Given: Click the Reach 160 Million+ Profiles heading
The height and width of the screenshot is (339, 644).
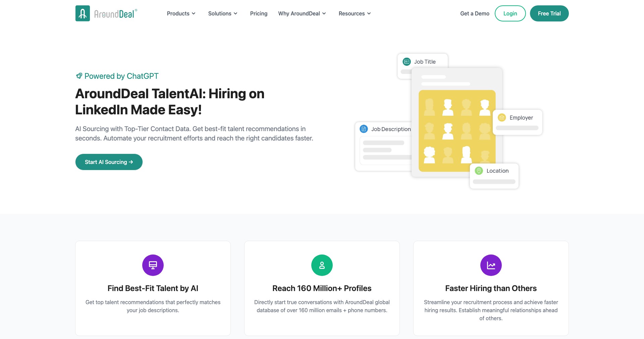Looking at the screenshot, I should 322,288.
